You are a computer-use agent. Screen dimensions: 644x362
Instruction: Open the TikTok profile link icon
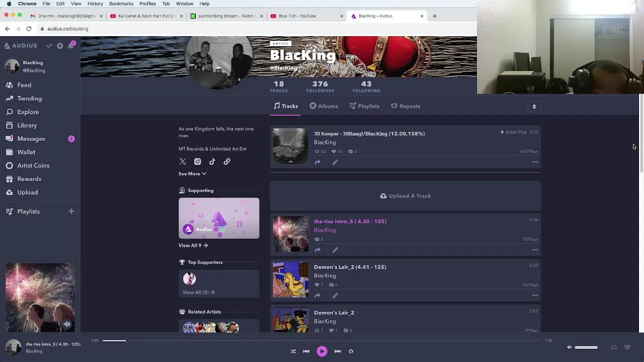[212, 161]
